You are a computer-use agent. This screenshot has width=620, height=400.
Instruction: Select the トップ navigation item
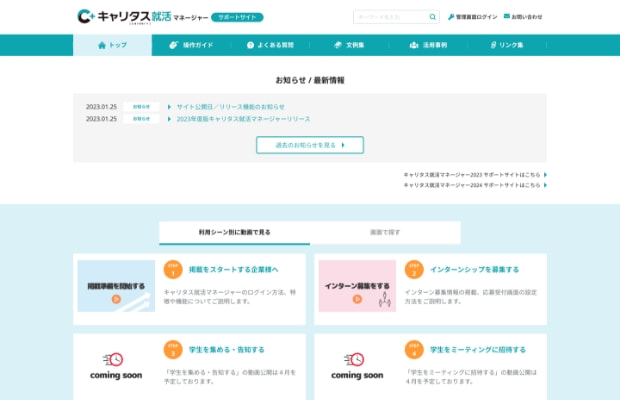coord(112,45)
